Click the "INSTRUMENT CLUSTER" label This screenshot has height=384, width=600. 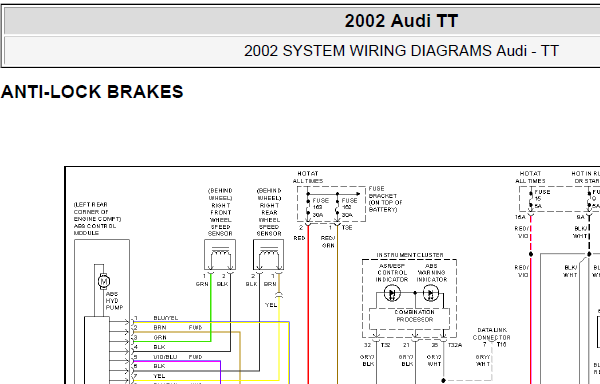click(410, 255)
